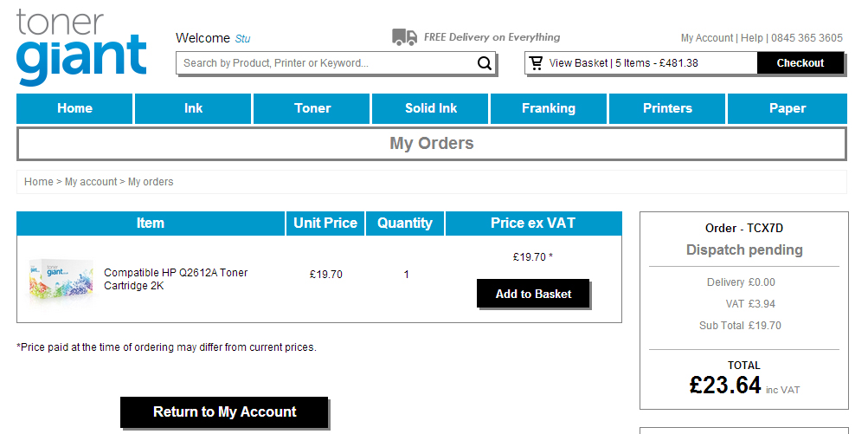Open the Ink navigation tab

tap(193, 108)
